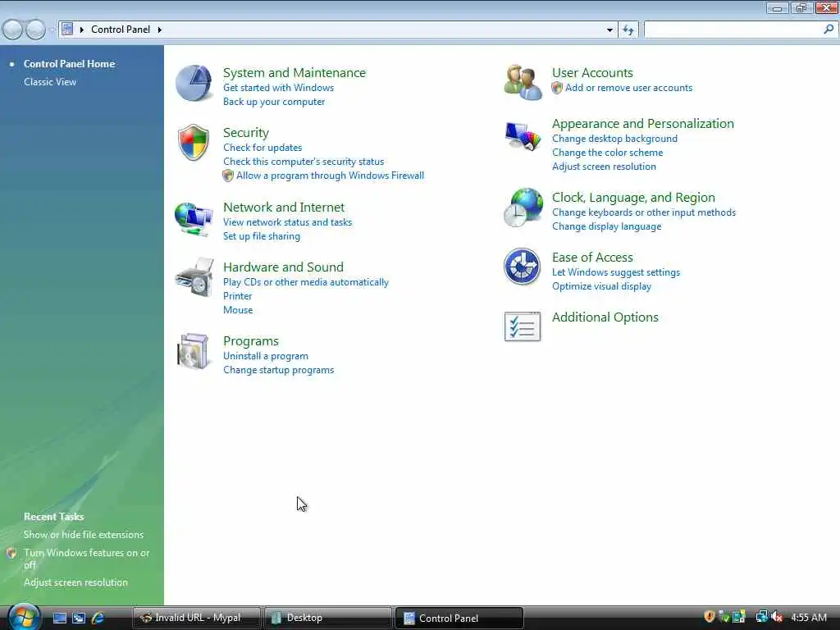
Task: Click Add or remove user accounts
Action: (x=628, y=88)
